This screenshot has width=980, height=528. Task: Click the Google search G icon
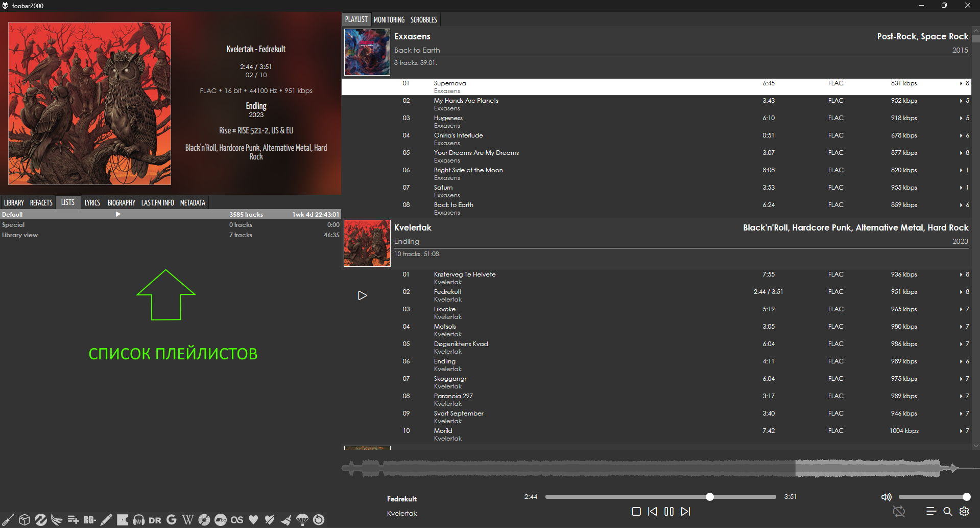pyautogui.click(x=172, y=520)
